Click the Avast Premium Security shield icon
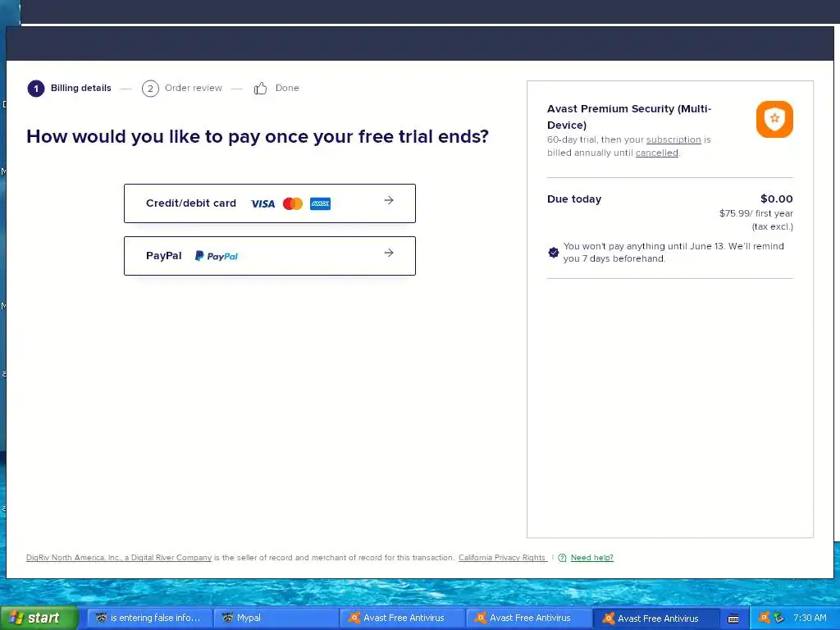Image resolution: width=840 pixels, height=630 pixels. pyautogui.click(x=774, y=119)
